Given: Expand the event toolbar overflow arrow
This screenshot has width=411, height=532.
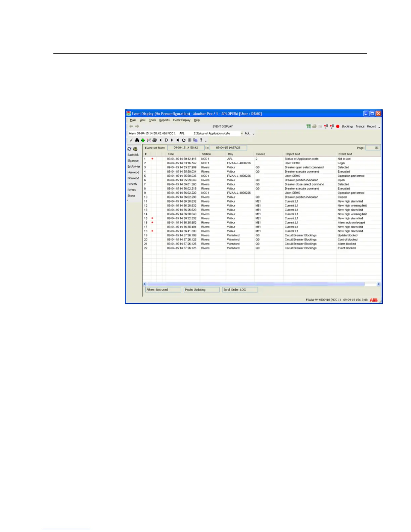Looking at the screenshot, I should (x=206, y=141).
